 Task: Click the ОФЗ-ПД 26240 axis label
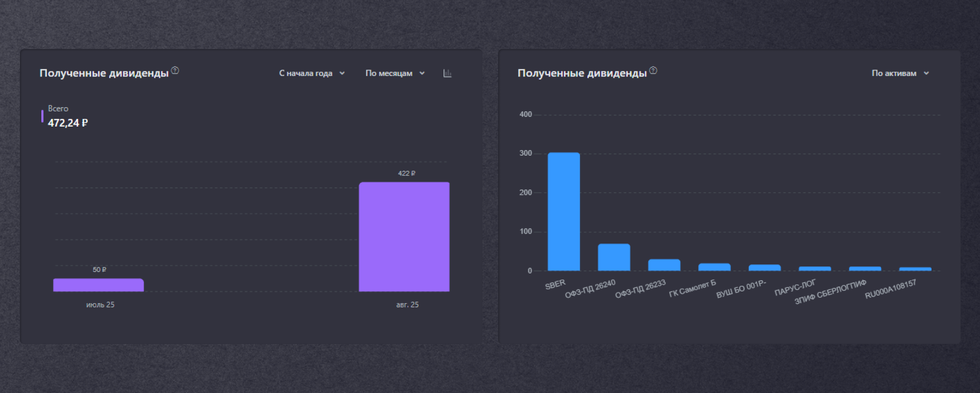coord(591,289)
